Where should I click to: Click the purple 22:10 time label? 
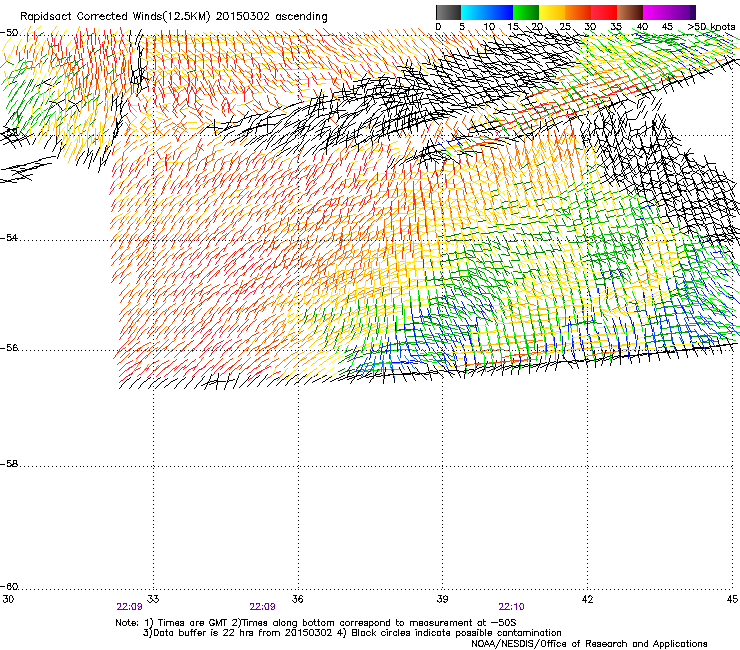[x=512, y=607]
